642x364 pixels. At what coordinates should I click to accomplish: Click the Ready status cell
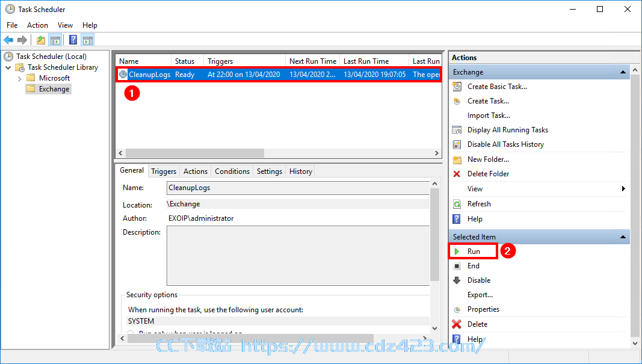[x=185, y=75]
